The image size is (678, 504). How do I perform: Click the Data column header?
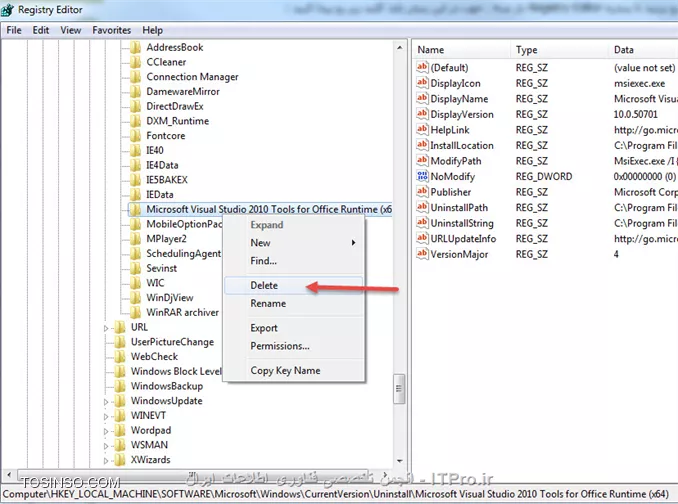pyautogui.click(x=643, y=50)
